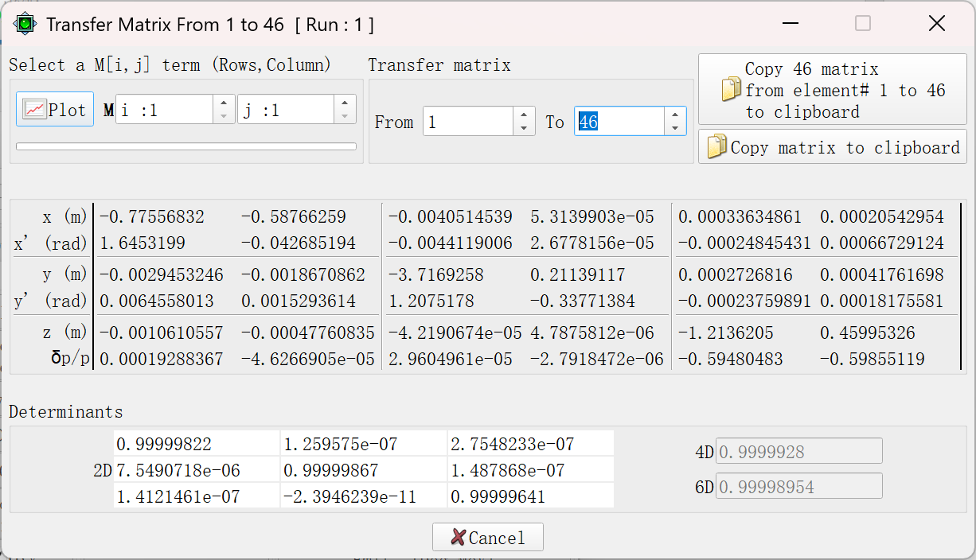Click matrix value -0.59480483
Screen dimensions: 976x560
pos(730,359)
